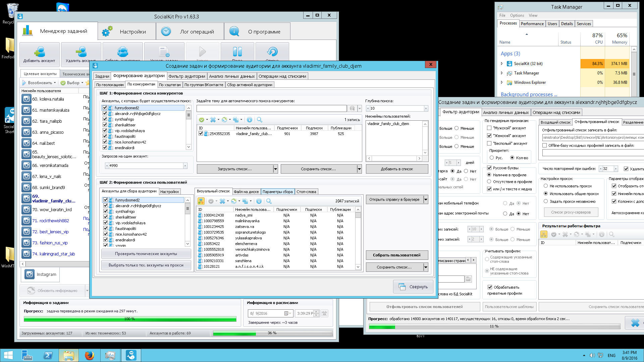Toggle checkbox of record 2543552335
Screen dimensions: 644x362
pyautogui.click(x=201, y=133)
